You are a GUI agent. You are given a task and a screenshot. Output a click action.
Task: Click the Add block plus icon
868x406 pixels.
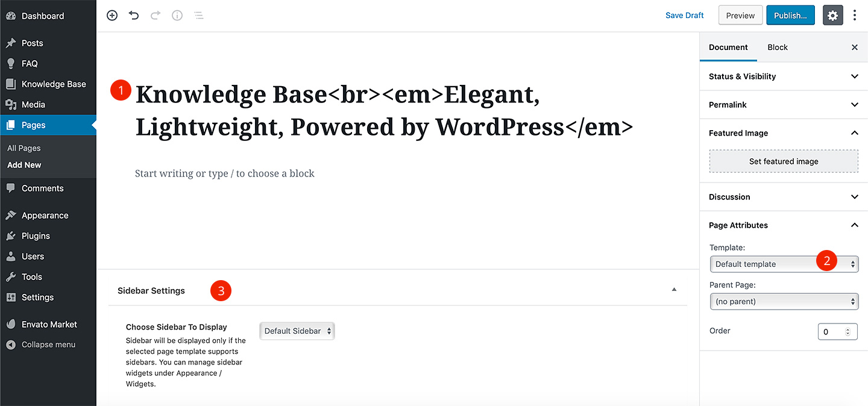coord(112,16)
